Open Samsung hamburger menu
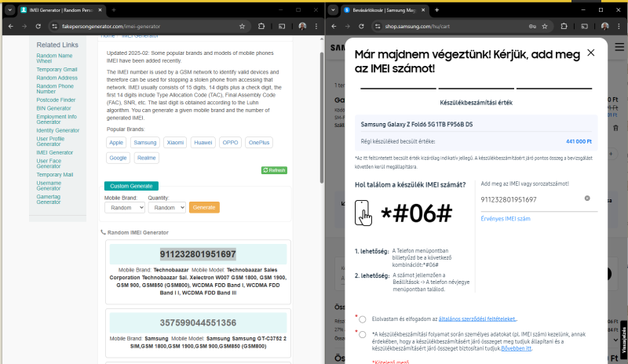 [x=619, y=47]
